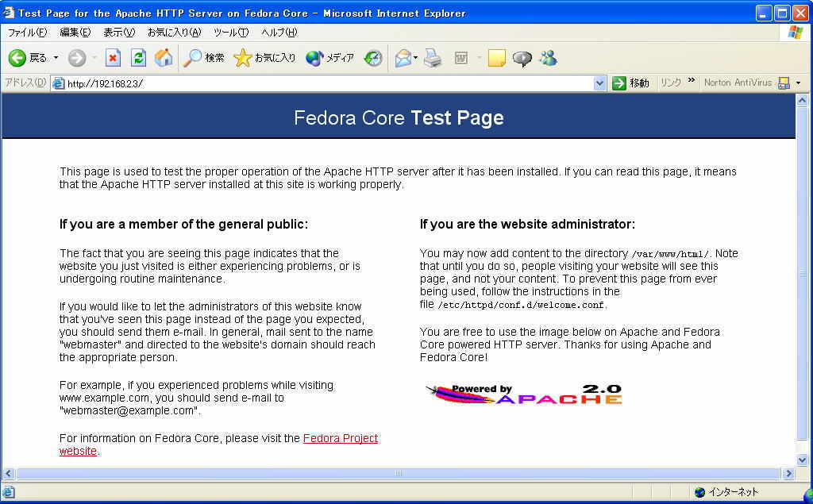Click the green Back arrow button

tap(17, 58)
